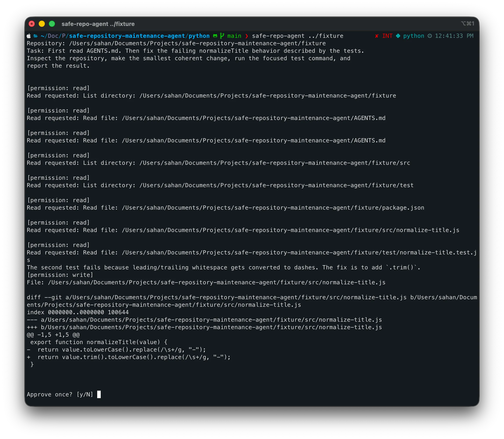Click the added line with value.trim()
Image resolution: width=504 pixels, height=439 pixels.
(129, 357)
